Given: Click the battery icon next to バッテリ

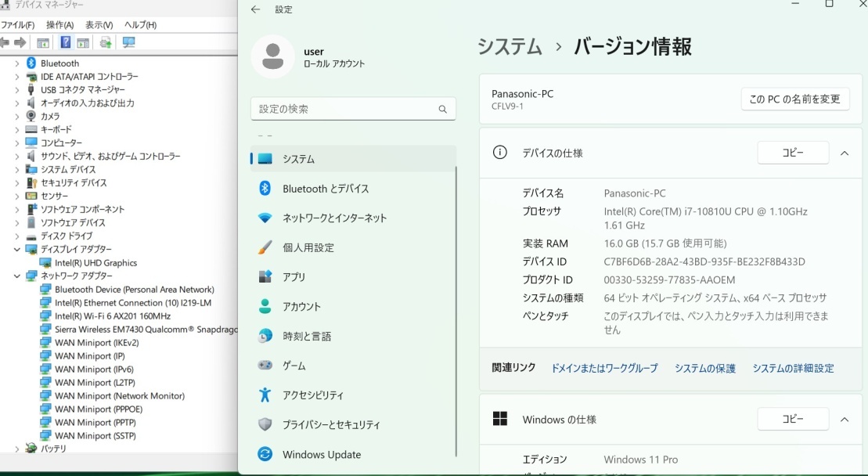Looking at the screenshot, I should (31, 449).
